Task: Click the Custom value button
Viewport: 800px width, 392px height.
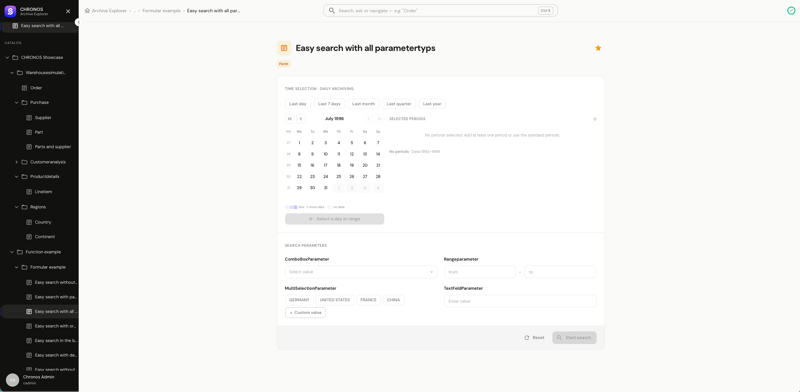Action: [305, 312]
